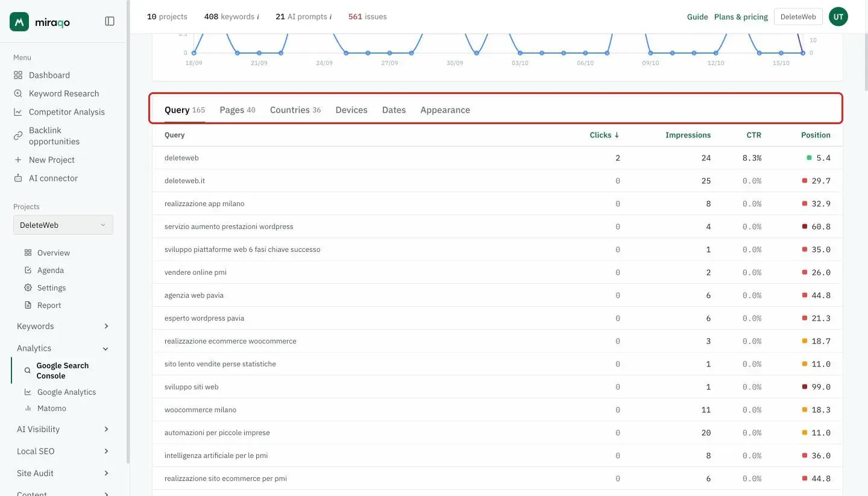Select the Query tab
Screen dimensions: 868x496
click(185, 110)
